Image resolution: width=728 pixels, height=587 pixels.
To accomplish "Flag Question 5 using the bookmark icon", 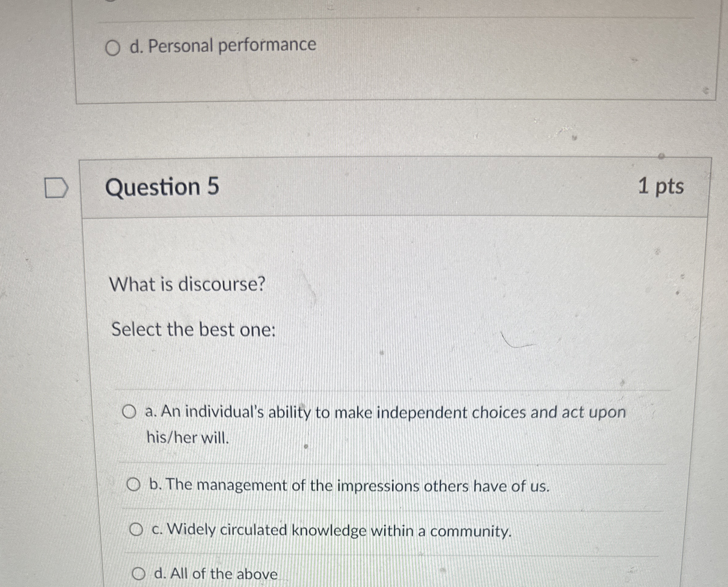I will click(56, 188).
